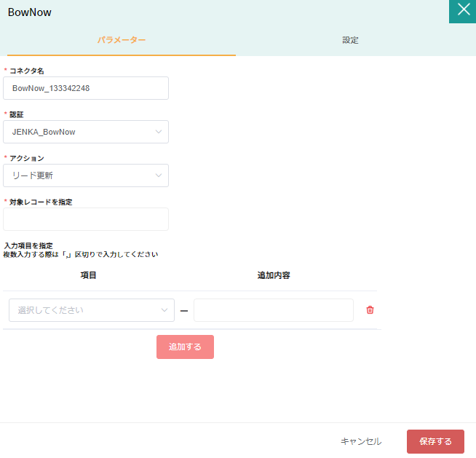
Task: Open the 設定 tab
Action: [x=350, y=40]
